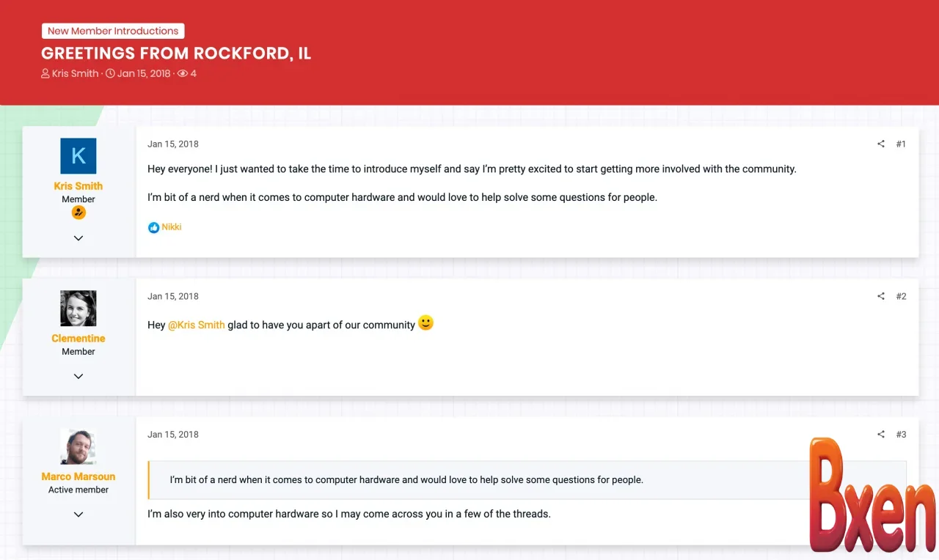
Task: Click the smiley emoji in Clementine's message
Action: [x=425, y=323]
